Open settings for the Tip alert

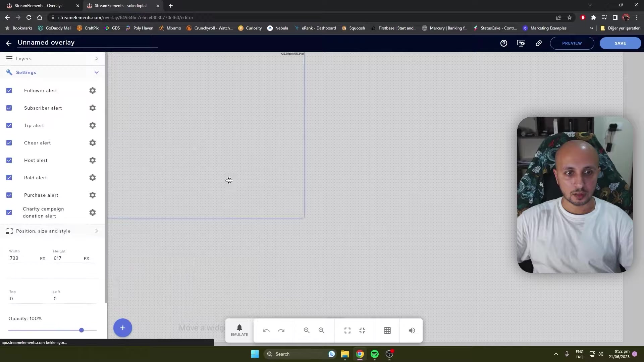coord(92,125)
